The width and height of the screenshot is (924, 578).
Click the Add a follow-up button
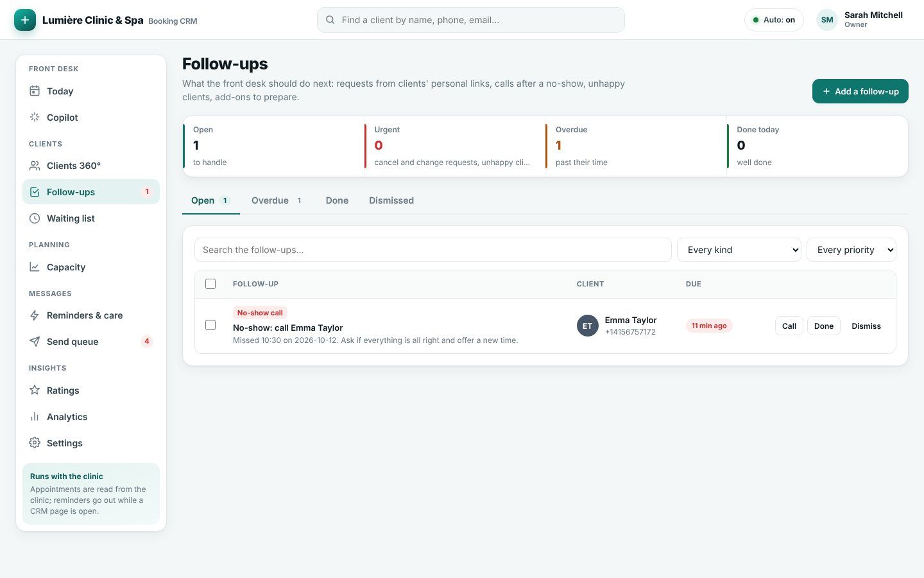click(x=860, y=91)
